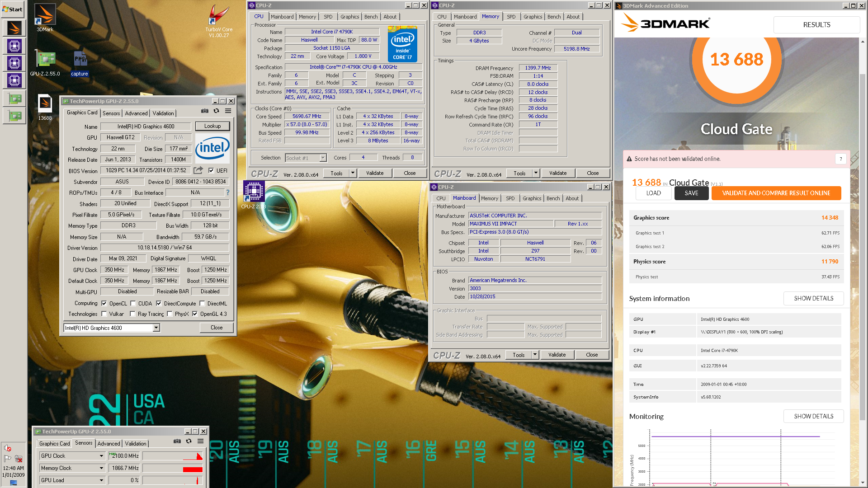Open the CPU-Z 2.08 desktop shortcut
This screenshot has height=488, width=868.
point(254,195)
